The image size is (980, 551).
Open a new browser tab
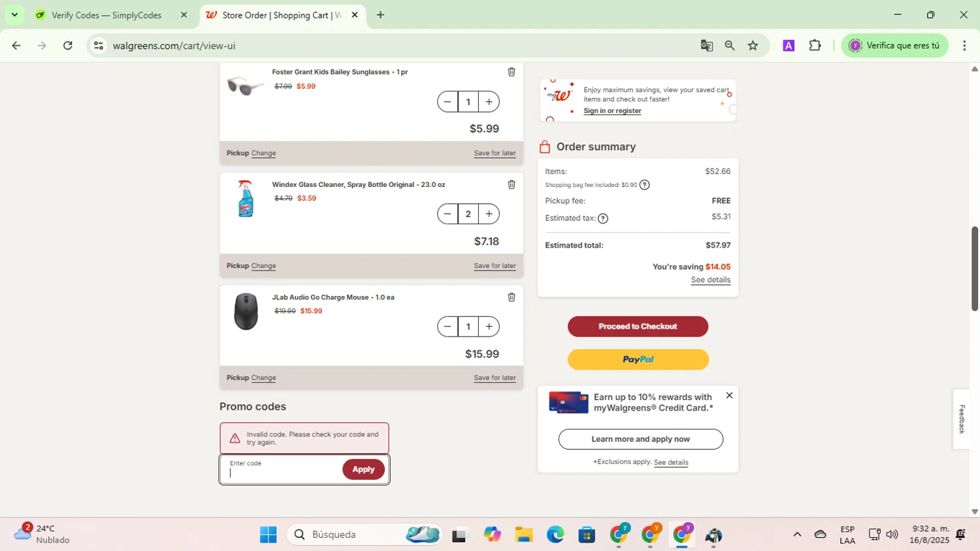tap(380, 15)
